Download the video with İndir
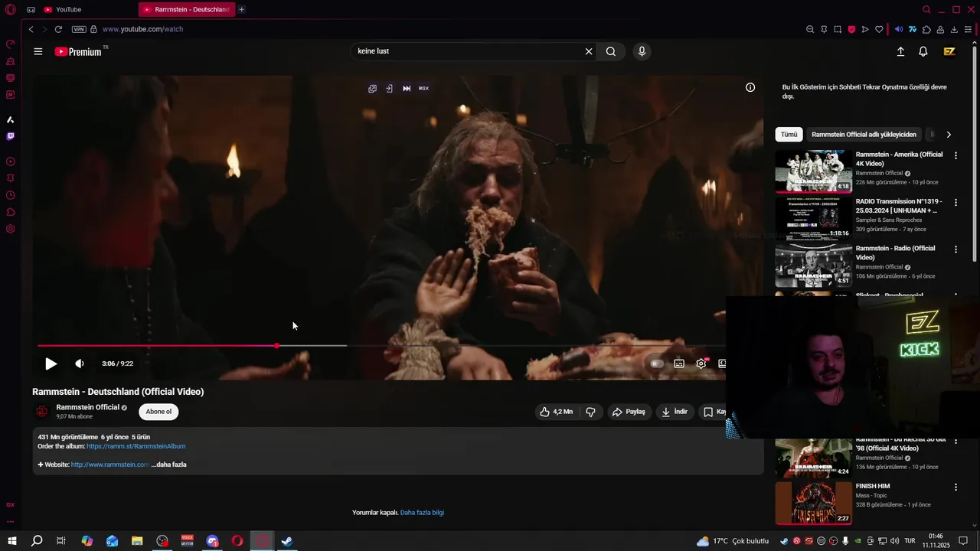The height and width of the screenshot is (551, 980). pos(675,412)
